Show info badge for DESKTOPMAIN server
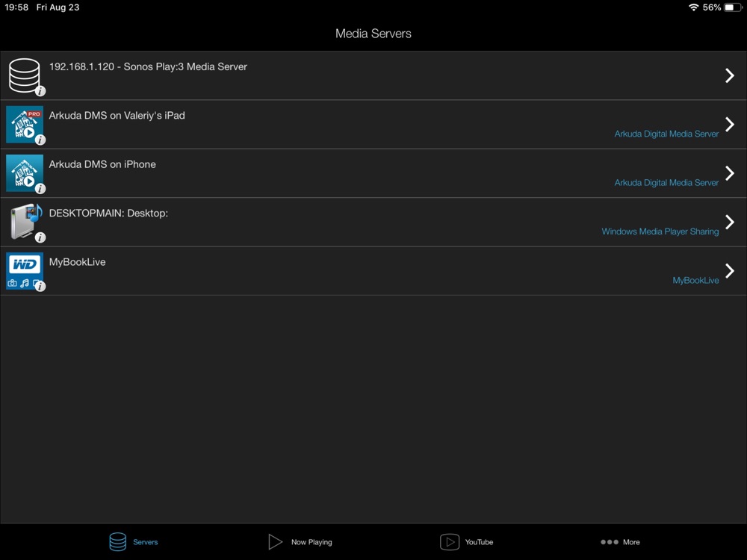 pos(40,237)
